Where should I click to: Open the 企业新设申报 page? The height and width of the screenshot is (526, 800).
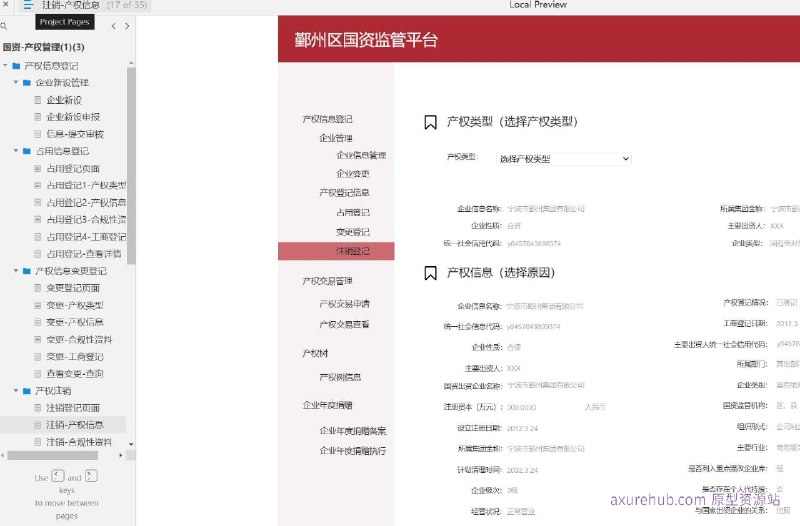(73, 117)
